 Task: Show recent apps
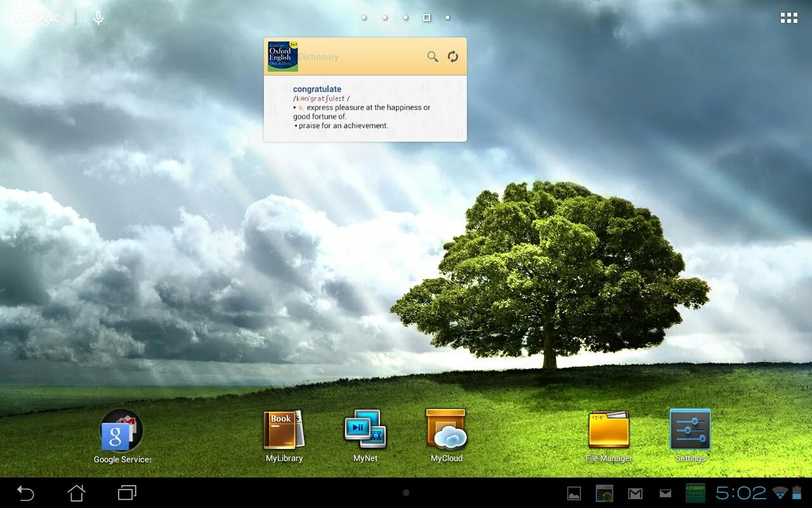pyautogui.click(x=127, y=493)
